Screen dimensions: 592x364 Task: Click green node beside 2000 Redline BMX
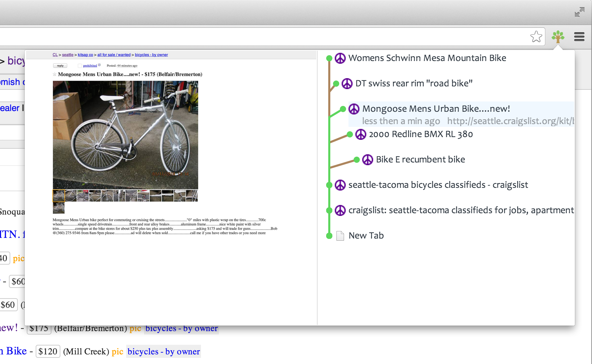350,134
